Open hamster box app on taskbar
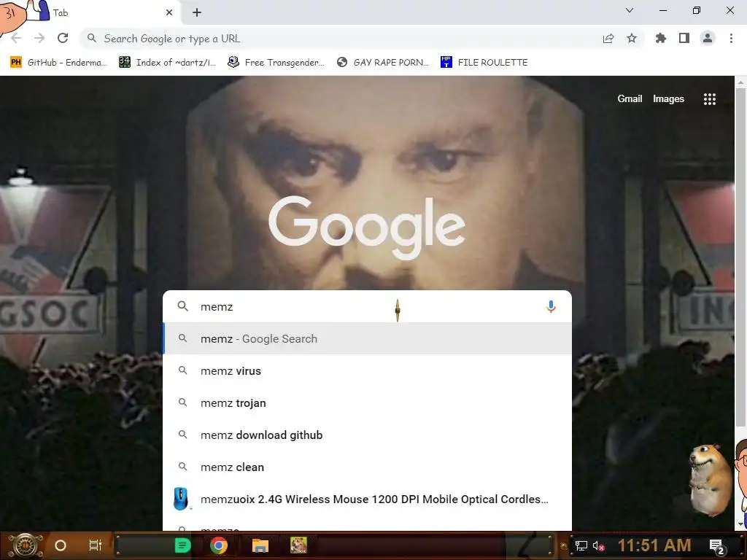Image resolution: width=747 pixels, height=560 pixels. point(298,545)
